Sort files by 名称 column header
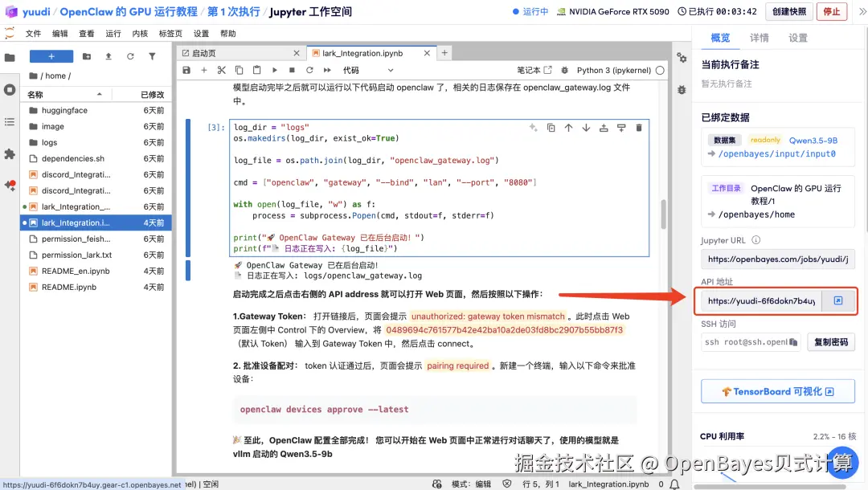This screenshot has width=868, height=490. click(x=65, y=95)
